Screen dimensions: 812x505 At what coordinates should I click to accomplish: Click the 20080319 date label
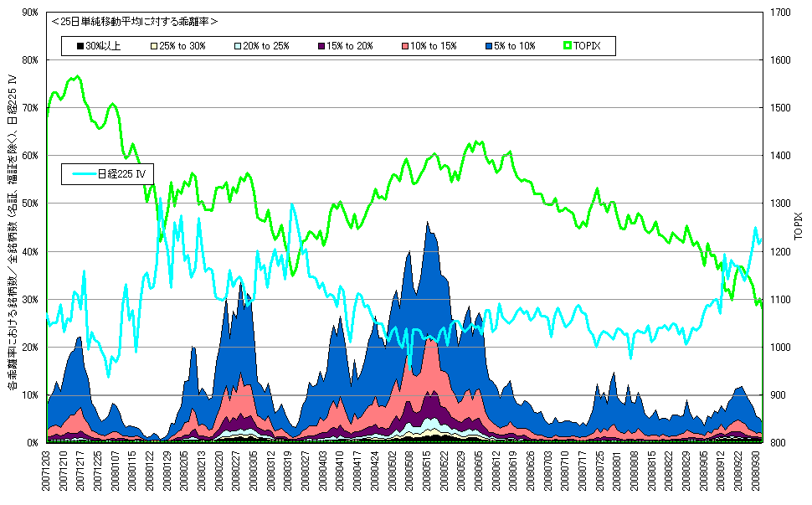(x=289, y=471)
